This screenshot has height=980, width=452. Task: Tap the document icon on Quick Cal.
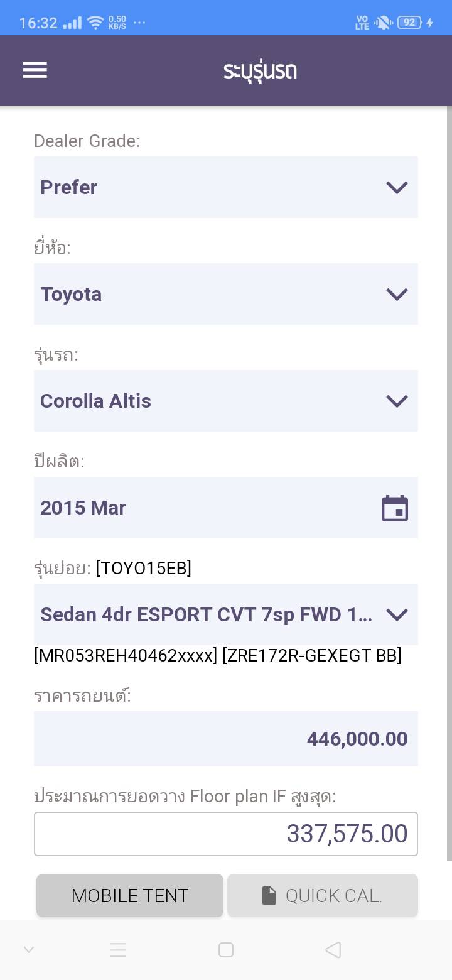269,895
